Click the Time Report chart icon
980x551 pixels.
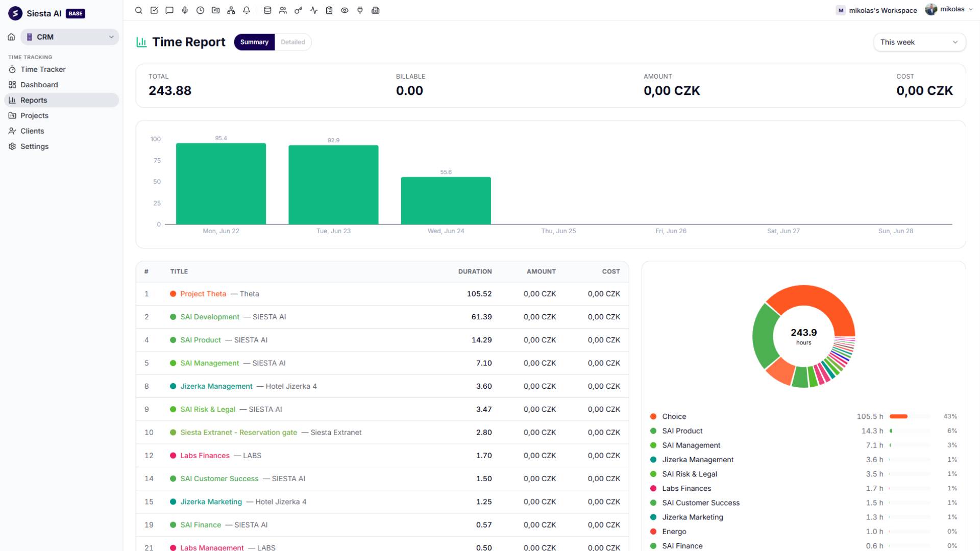(141, 42)
